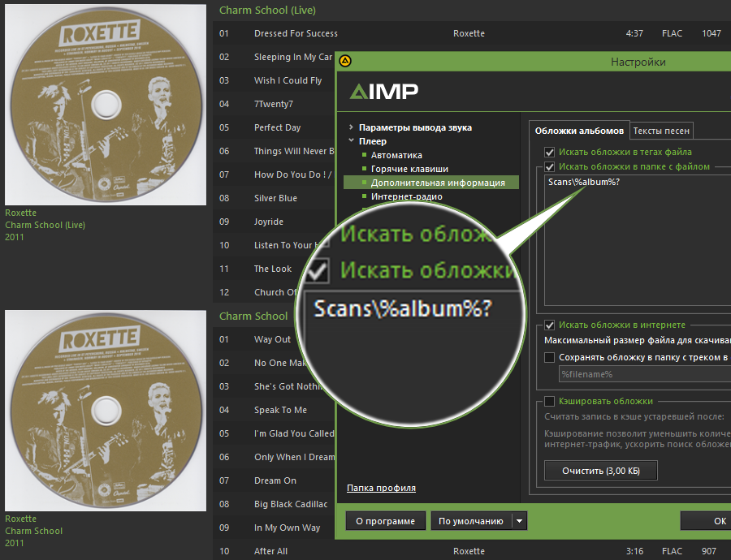Toggle 'Искать обложки в интернете' checkbox
Image resolution: width=731 pixels, height=560 pixels.
click(549, 325)
